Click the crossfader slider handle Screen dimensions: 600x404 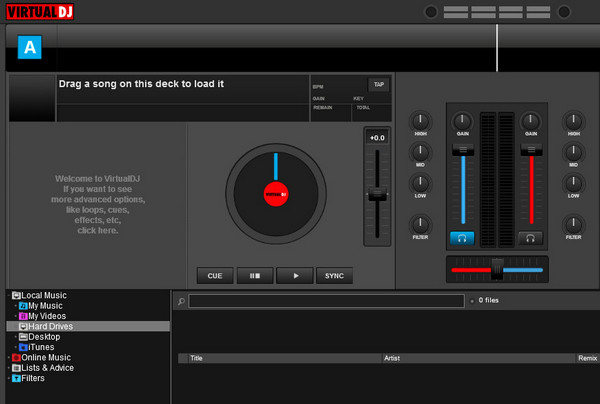pos(497,268)
